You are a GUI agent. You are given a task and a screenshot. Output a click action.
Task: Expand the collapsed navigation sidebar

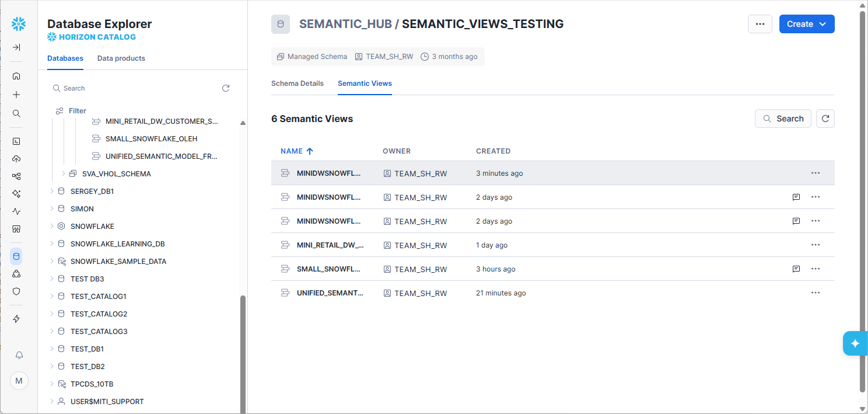point(16,47)
